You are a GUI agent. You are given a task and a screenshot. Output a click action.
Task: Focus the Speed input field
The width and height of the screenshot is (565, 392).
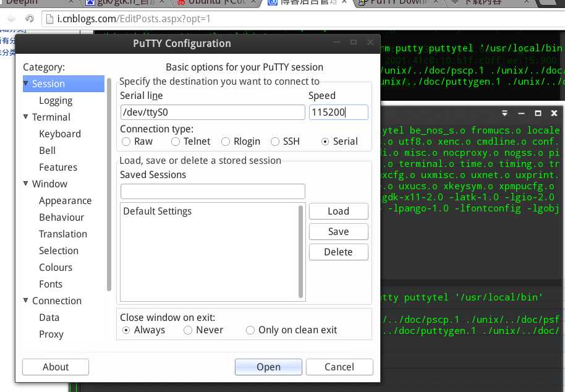[338, 113]
